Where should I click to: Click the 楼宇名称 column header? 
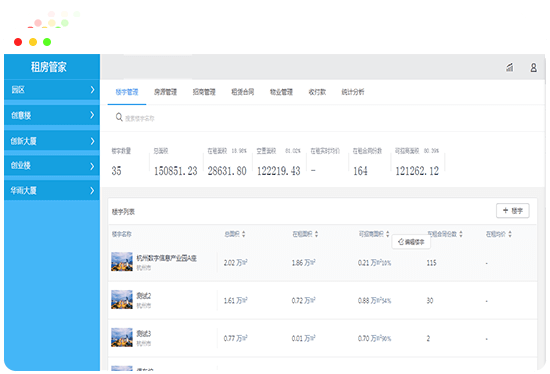coord(122,234)
